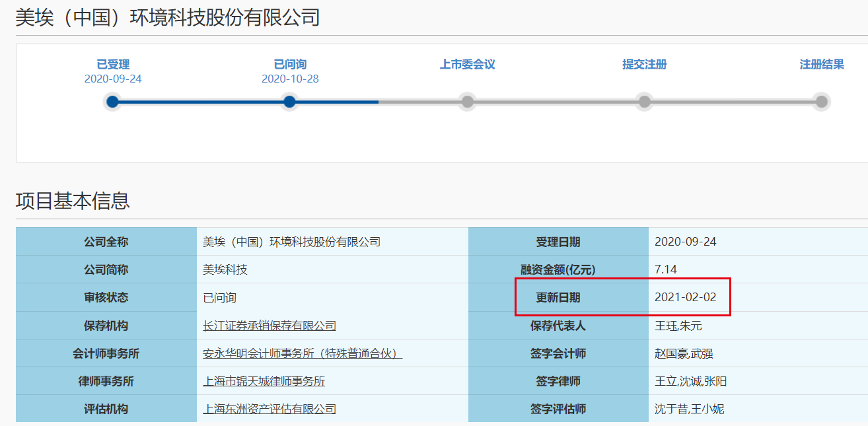Click the 律师事务所 header cell

click(x=106, y=381)
